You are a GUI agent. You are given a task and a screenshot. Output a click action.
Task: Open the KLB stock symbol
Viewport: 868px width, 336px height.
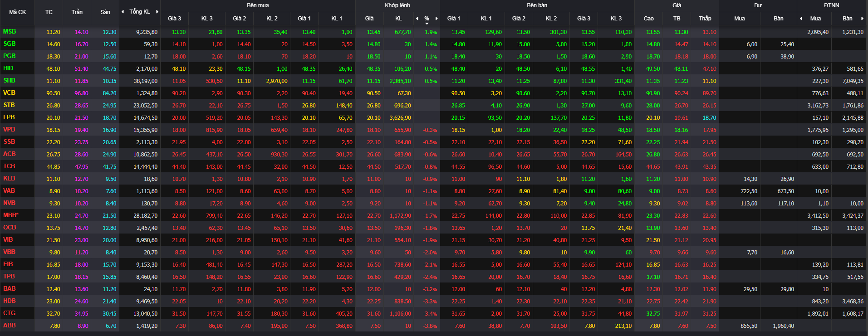point(9,179)
